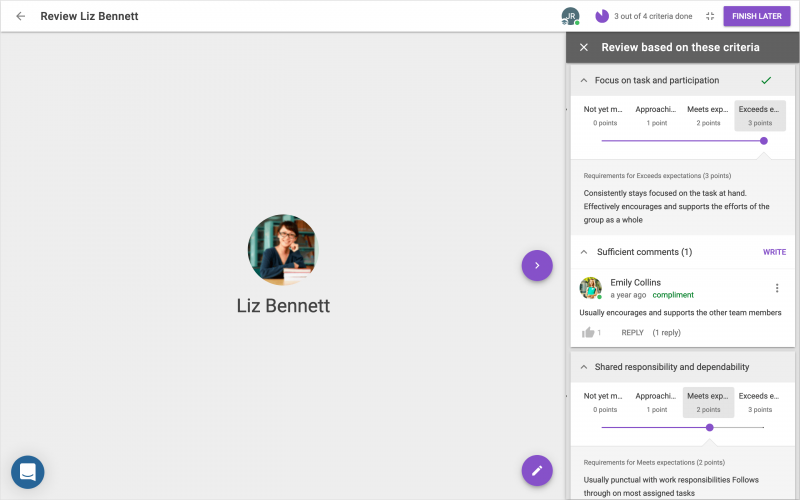Screen dimensions: 800x500
Task: Click WRITE to add a comment
Action: (x=774, y=252)
